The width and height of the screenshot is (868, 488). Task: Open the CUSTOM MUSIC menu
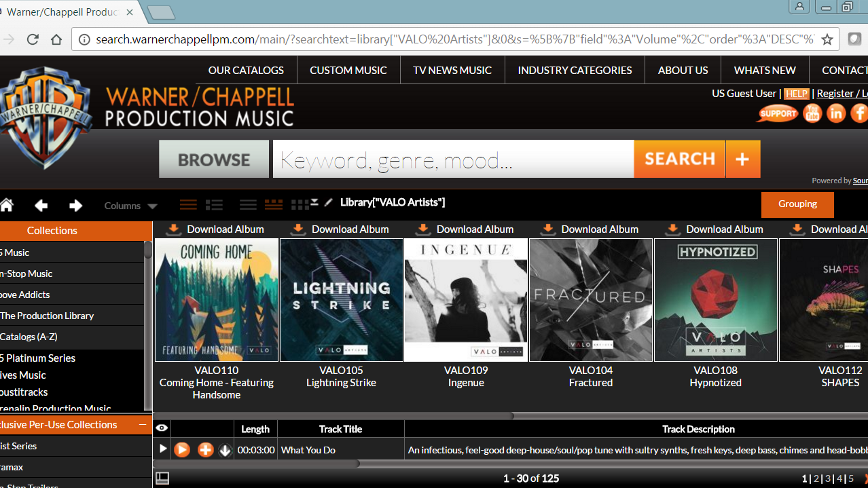coord(348,70)
